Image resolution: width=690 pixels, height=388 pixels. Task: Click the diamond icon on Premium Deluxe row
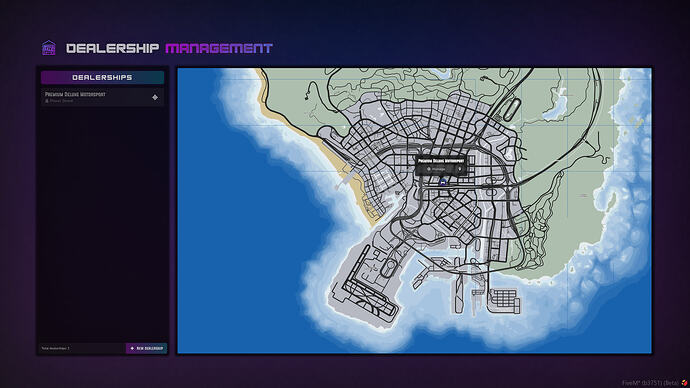[x=155, y=97]
